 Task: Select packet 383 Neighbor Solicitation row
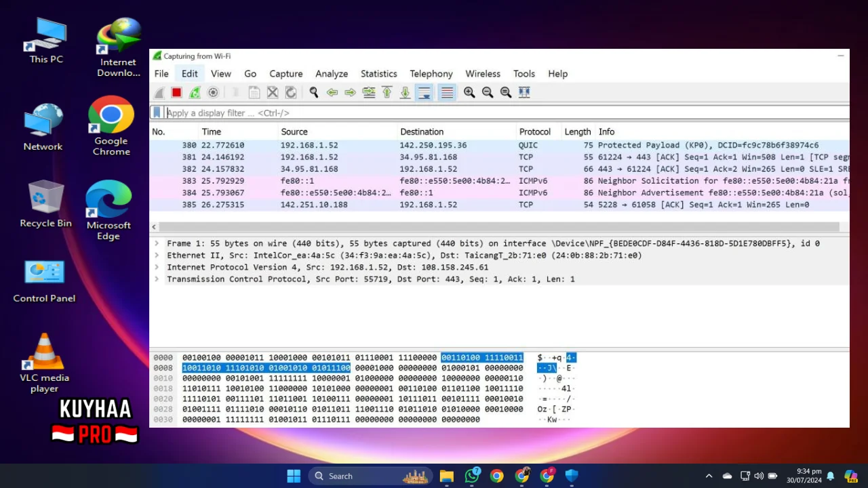click(499, 181)
